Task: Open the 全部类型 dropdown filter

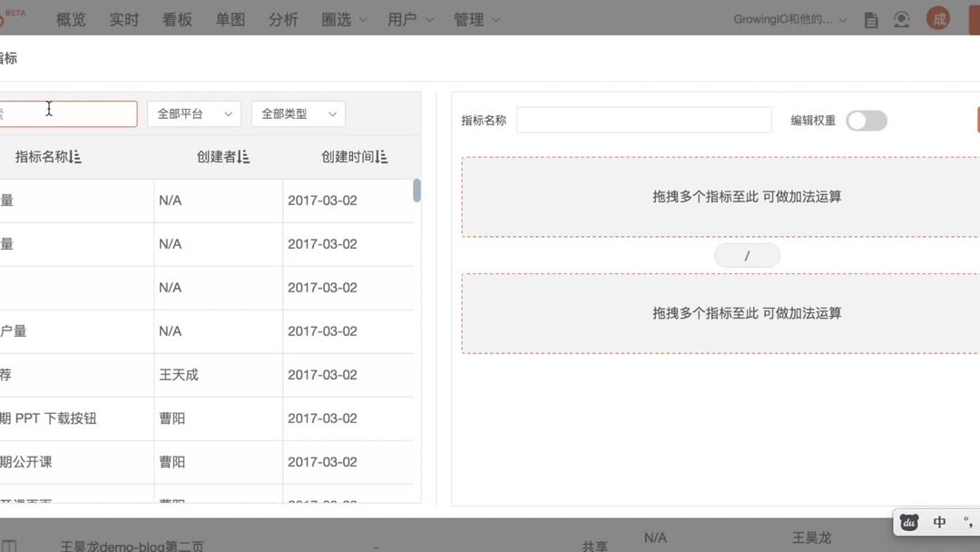Action: pyautogui.click(x=298, y=113)
